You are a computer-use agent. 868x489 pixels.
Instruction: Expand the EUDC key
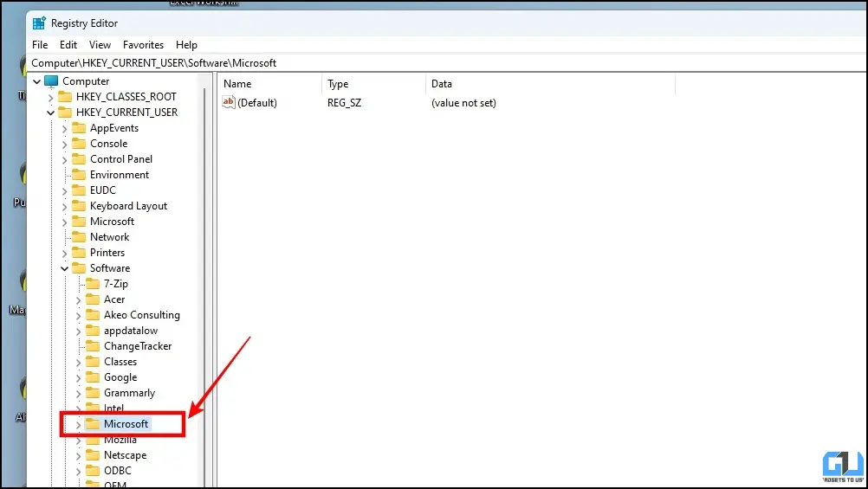(x=64, y=191)
